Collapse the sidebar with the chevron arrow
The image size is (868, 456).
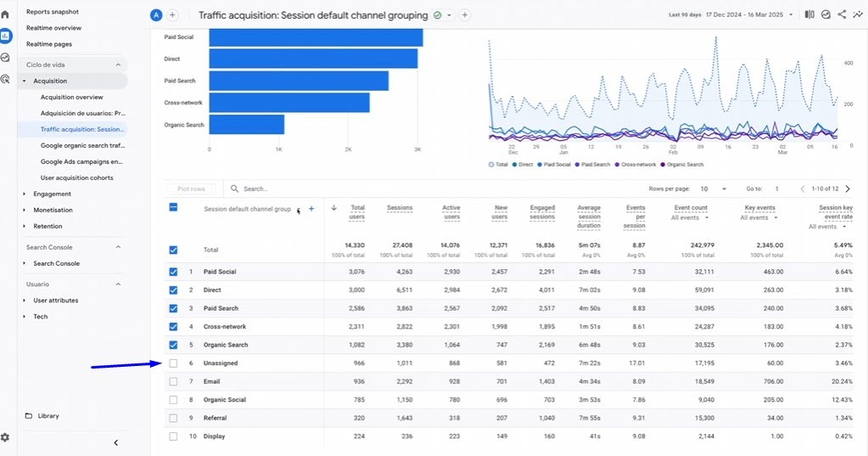[x=115, y=442]
